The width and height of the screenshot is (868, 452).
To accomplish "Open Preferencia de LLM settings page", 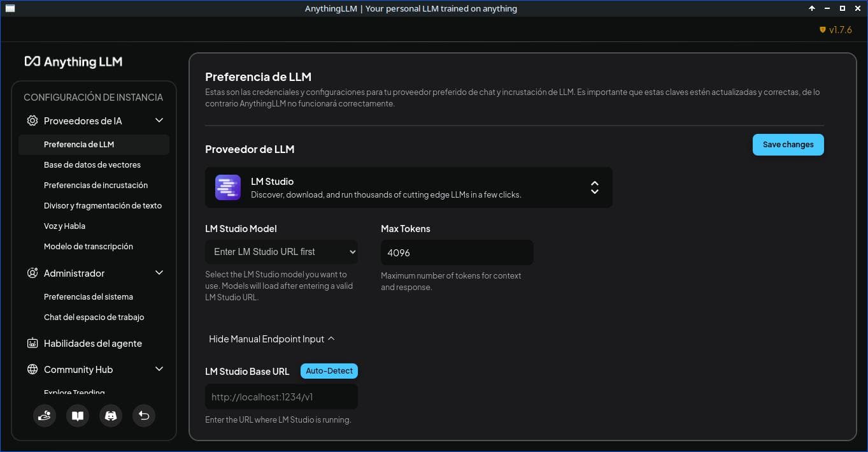I will [x=94, y=144].
